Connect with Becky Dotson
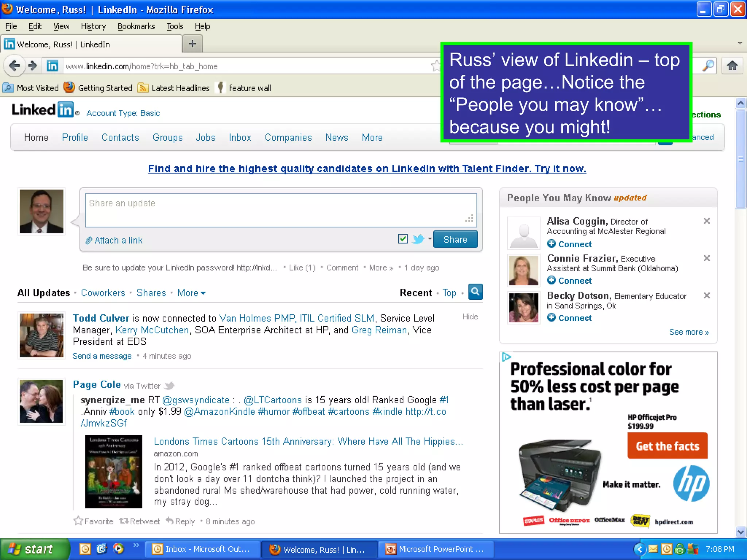Viewport: 747px width, 560px height. click(x=569, y=318)
